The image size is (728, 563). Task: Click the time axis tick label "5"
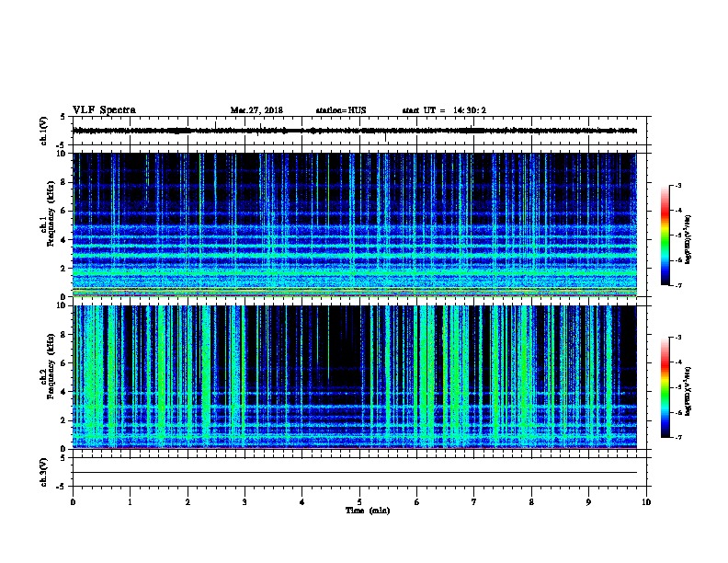point(359,502)
